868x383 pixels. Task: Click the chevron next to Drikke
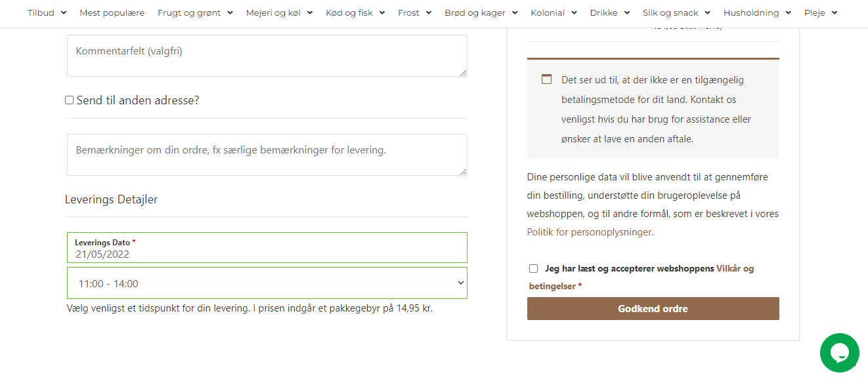pyautogui.click(x=626, y=13)
